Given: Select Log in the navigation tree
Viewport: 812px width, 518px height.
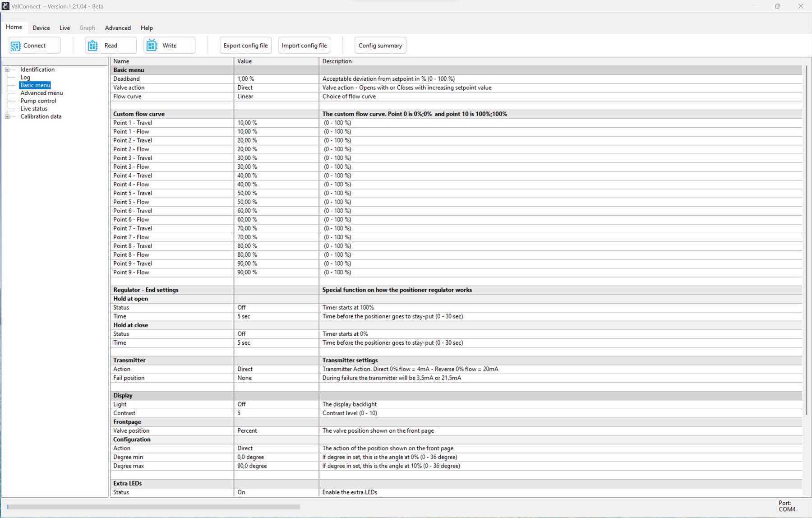Looking at the screenshot, I should (x=26, y=77).
